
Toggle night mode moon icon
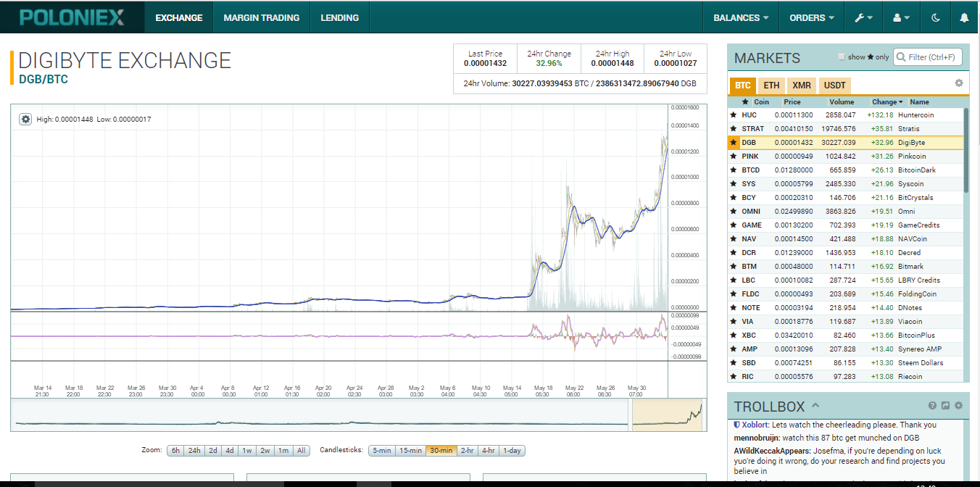point(936,17)
